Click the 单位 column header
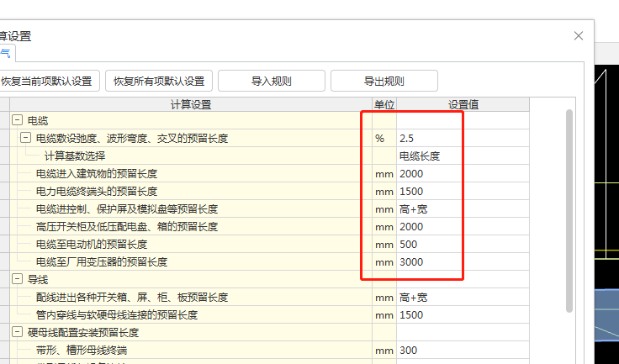 [x=384, y=104]
